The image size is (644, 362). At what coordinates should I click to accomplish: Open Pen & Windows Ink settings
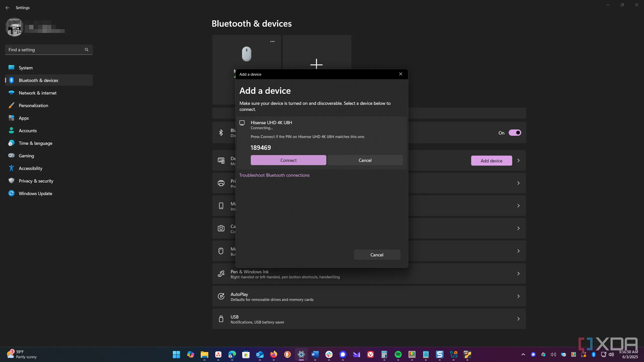369,274
